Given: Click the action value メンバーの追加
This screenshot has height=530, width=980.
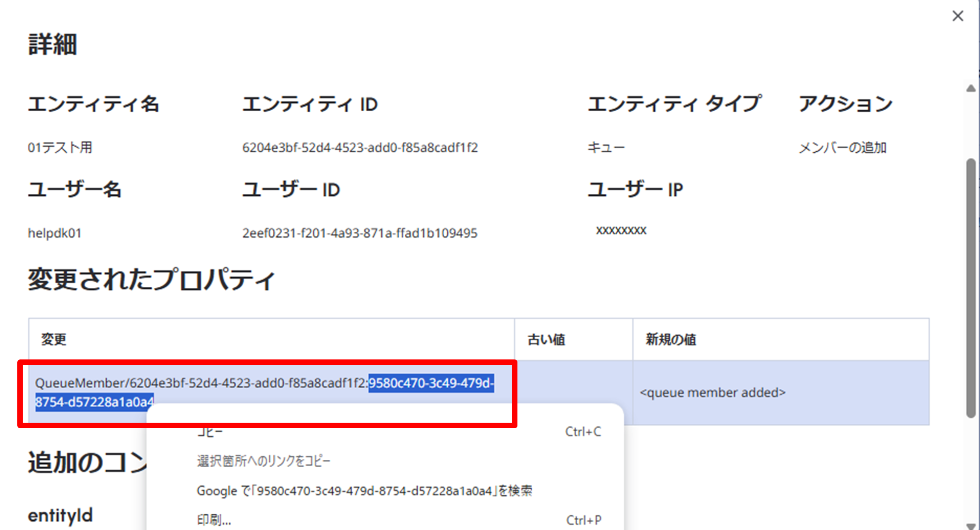Looking at the screenshot, I should (842, 147).
